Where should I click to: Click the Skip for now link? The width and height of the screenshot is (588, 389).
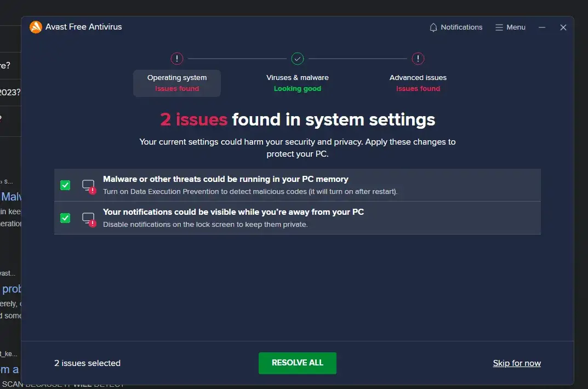click(x=516, y=363)
